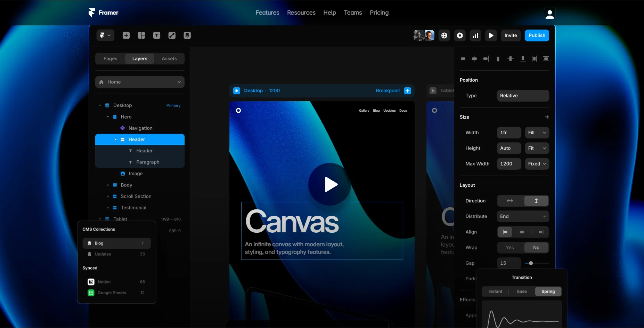Click the collaborator avatars
This screenshot has height=328, width=644.
click(424, 35)
